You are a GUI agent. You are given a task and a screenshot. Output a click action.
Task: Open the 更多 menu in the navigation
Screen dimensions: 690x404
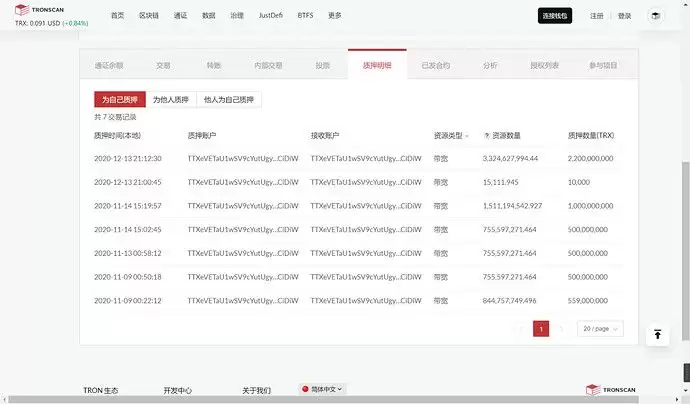(x=334, y=15)
